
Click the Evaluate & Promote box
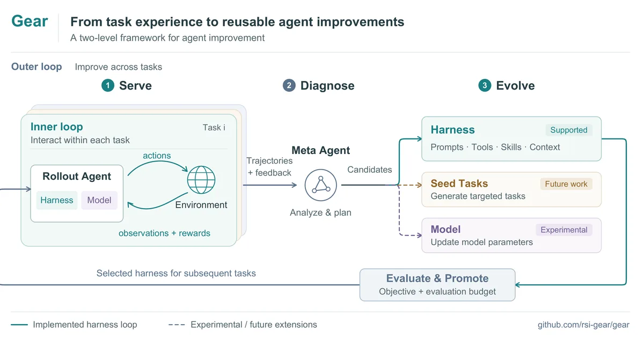[x=437, y=285]
